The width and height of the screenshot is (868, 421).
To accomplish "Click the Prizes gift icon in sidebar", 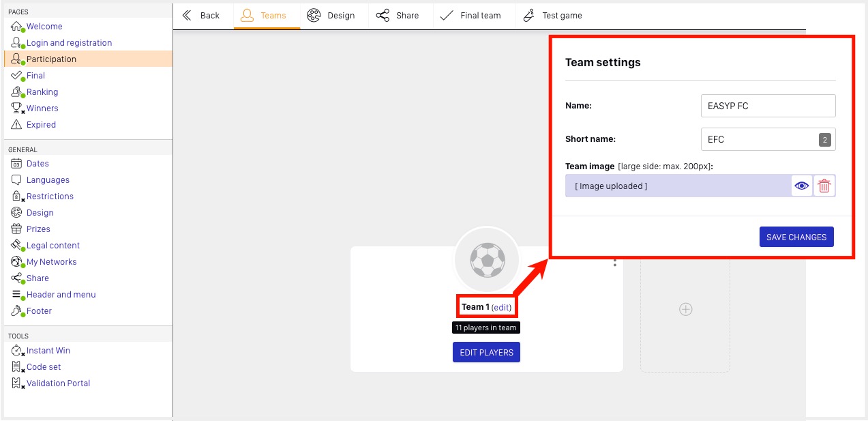I will coord(17,229).
